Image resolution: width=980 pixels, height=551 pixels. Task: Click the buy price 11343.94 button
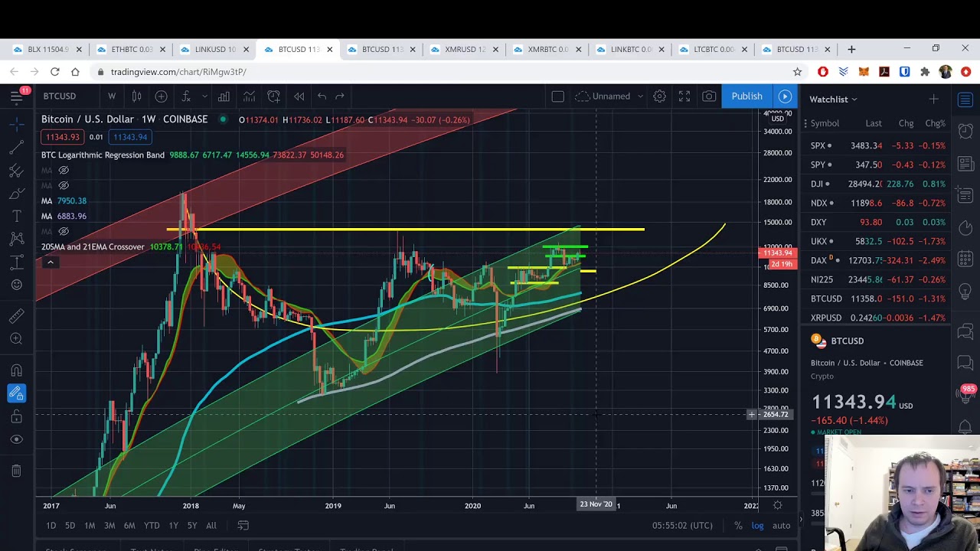point(130,137)
